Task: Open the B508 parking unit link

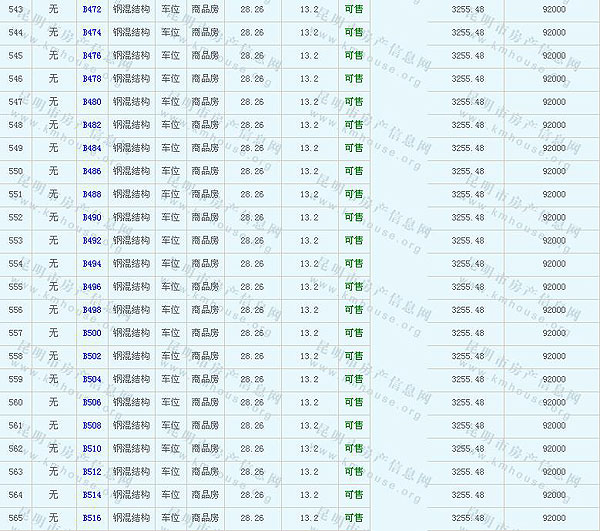Action: [x=91, y=425]
